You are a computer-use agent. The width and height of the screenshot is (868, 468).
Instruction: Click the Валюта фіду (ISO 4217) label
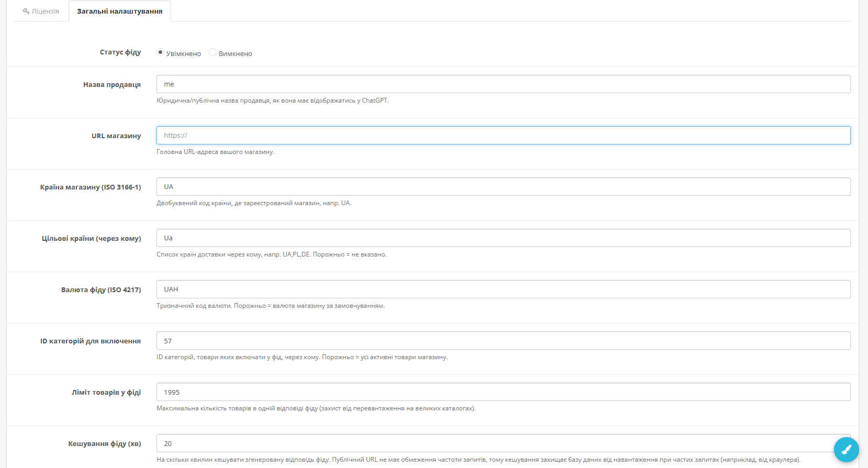click(x=101, y=289)
